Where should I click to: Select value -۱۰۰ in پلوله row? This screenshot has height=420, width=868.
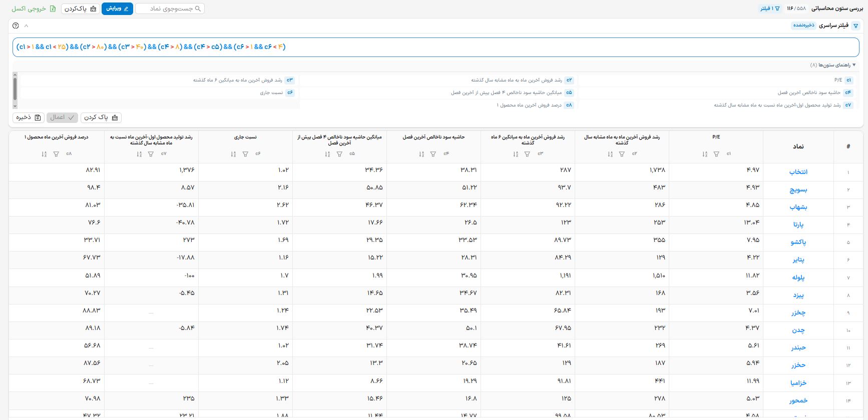tap(189, 275)
